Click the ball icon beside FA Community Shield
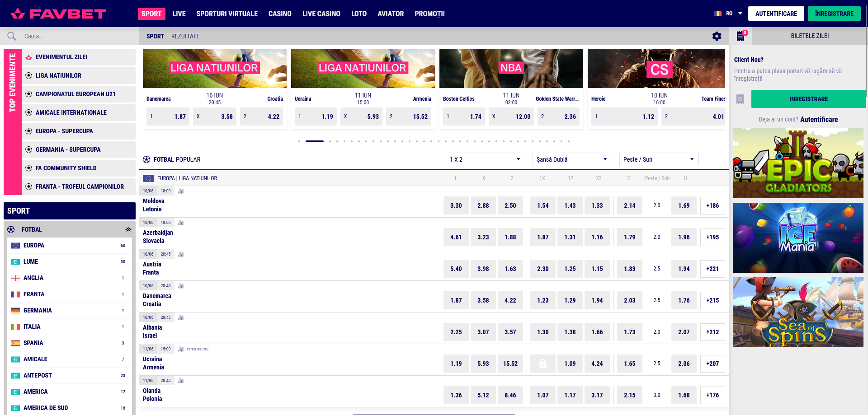 click(x=28, y=168)
